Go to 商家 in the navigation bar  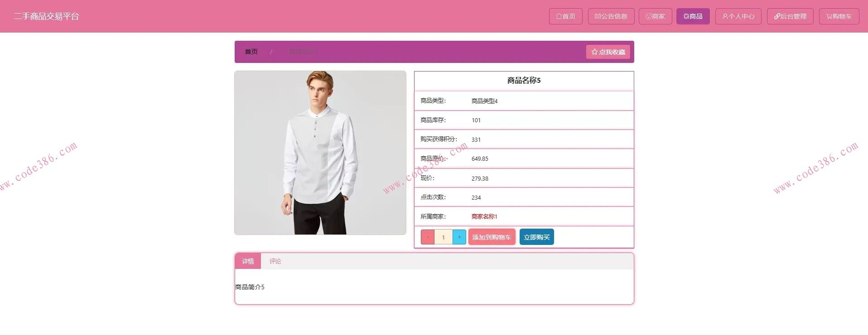point(655,16)
